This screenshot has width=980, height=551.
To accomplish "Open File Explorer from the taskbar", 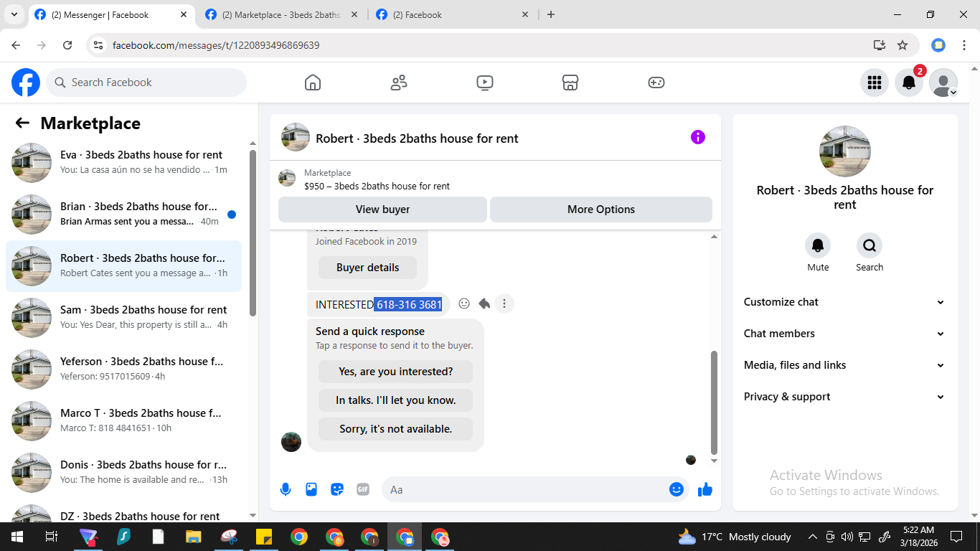I will click(193, 537).
